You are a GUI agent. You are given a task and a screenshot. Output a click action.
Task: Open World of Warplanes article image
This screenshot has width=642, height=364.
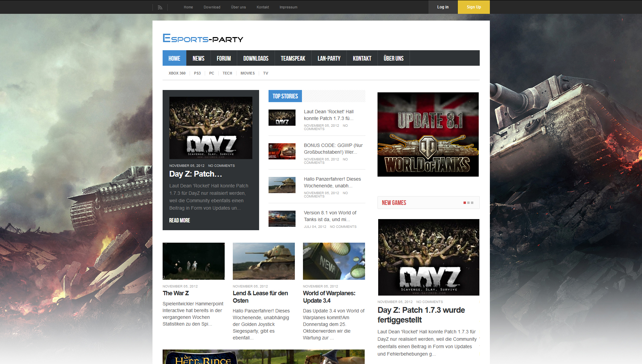[x=334, y=261]
